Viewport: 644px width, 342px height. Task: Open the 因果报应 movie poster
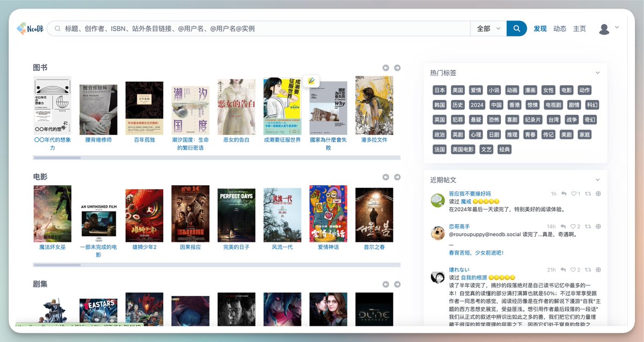[191, 214]
